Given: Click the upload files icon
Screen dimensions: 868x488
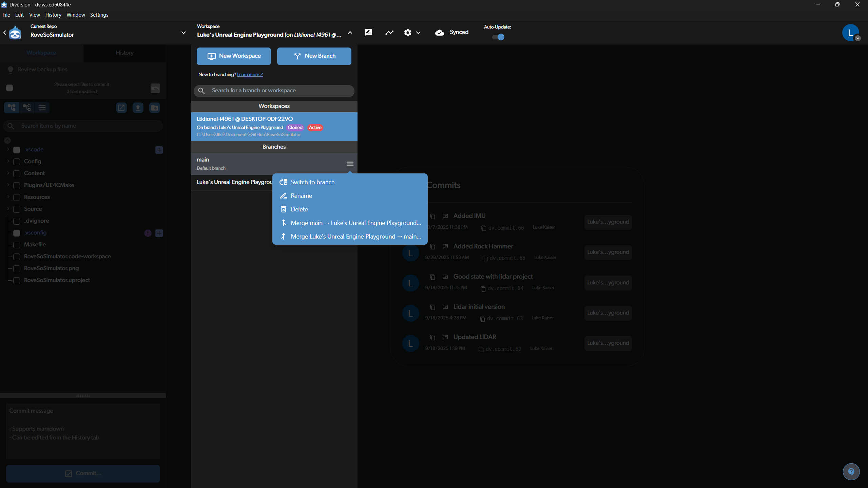Looking at the screenshot, I should click(x=138, y=108).
